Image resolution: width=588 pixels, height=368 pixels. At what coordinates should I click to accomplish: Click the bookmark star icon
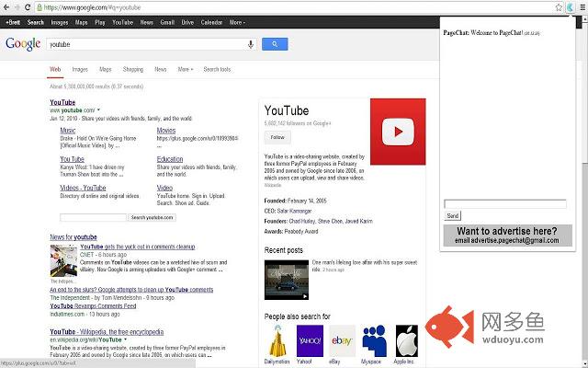click(x=559, y=7)
